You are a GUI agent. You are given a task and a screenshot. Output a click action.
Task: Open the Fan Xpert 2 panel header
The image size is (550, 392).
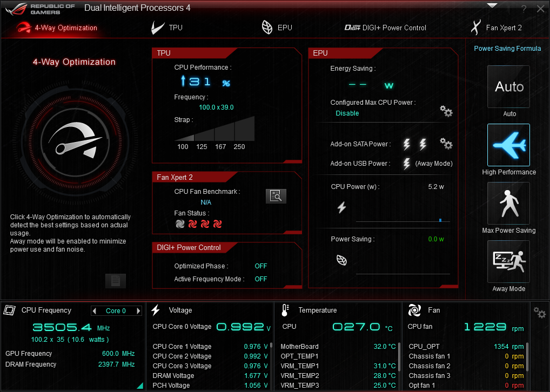click(194, 177)
